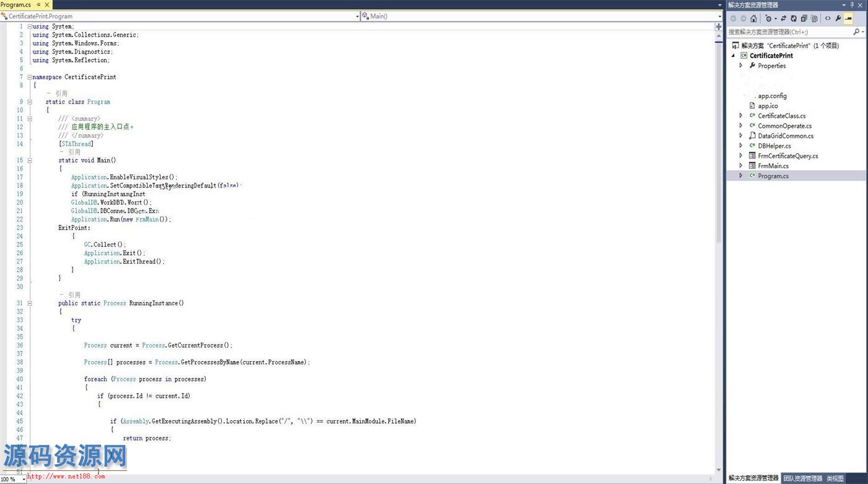
Task: Click the FrmMain type in Application.Run line
Action: coord(146,220)
